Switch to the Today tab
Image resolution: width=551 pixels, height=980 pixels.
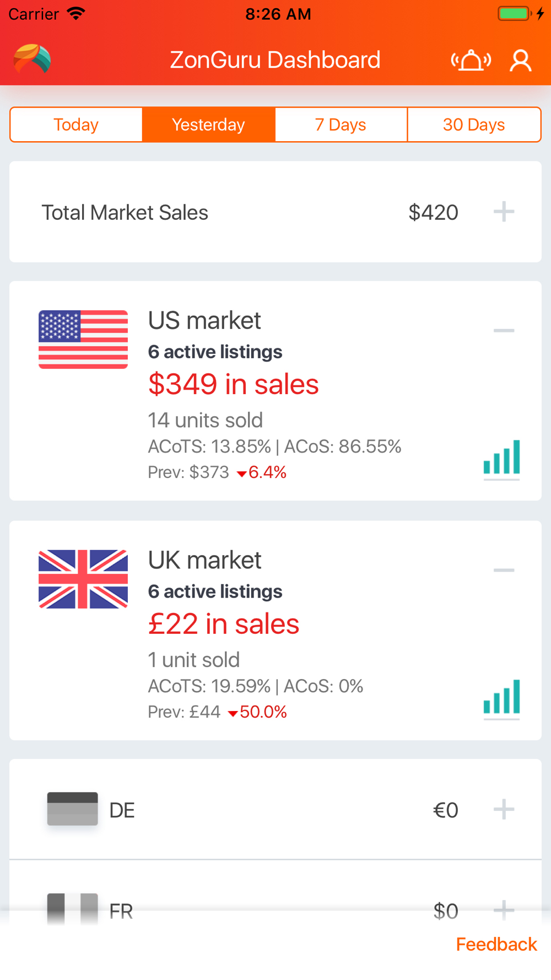click(77, 125)
